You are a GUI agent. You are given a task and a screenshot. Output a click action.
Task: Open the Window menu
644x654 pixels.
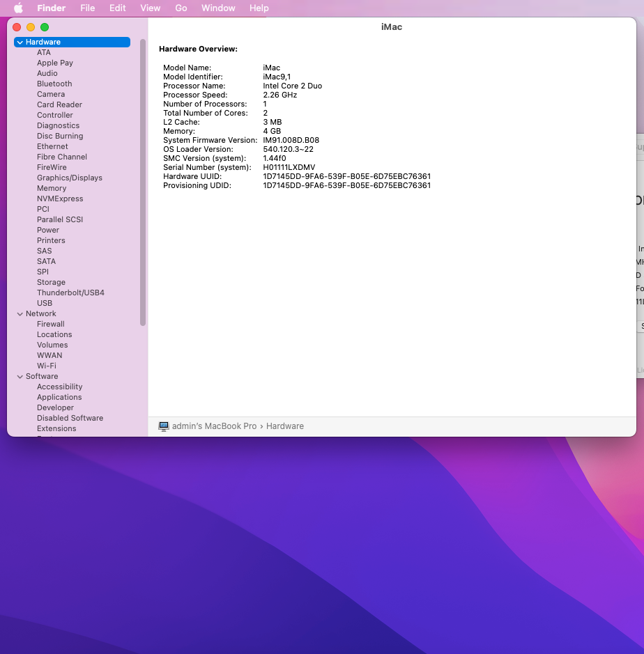(x=218, y=8)
